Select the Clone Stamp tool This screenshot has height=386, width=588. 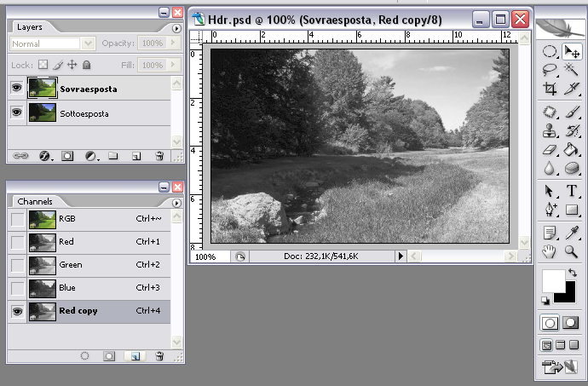coord(550,130)
